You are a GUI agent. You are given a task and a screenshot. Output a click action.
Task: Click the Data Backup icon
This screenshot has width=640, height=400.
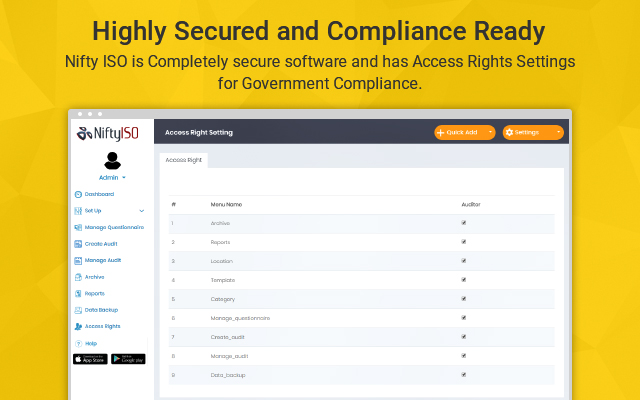point(78,310)
